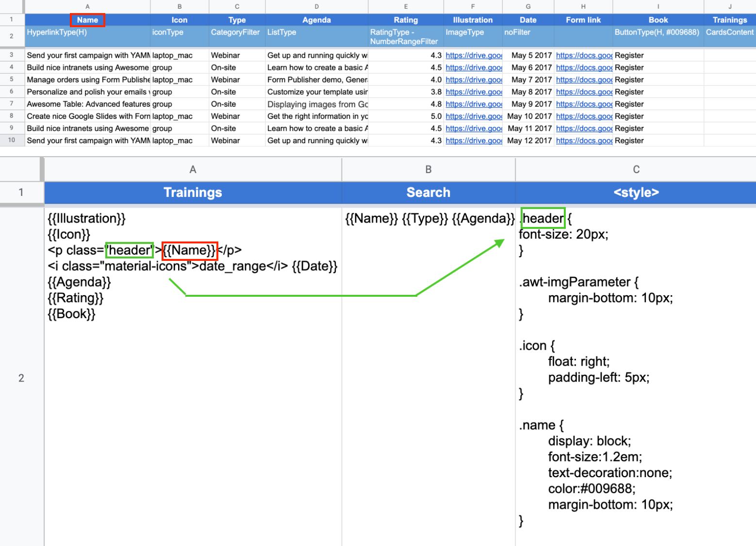This screenshot has width=756, height=546.
Task: Select the Date header cell
Action: click(528, 20)
